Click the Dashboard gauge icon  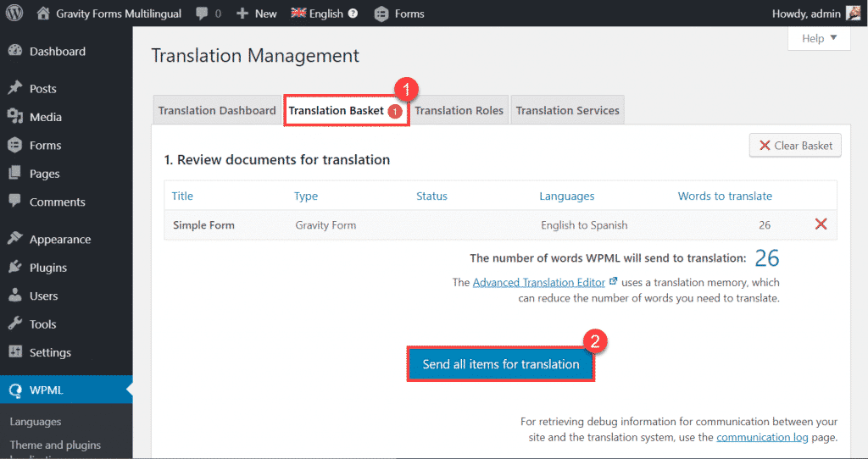click(15, 50)
